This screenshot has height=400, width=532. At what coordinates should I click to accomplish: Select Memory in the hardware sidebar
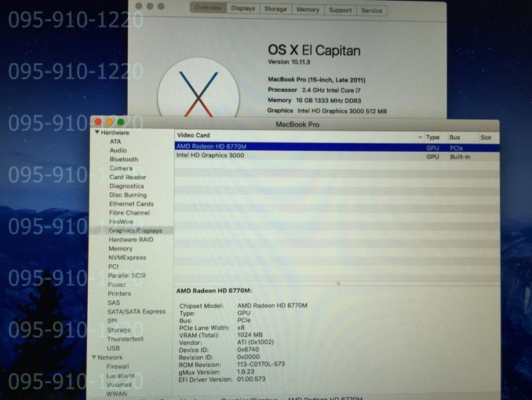tap(120, 248)
